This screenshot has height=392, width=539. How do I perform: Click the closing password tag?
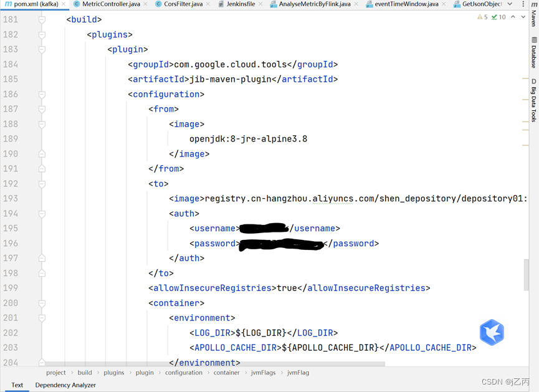(351, 244)
